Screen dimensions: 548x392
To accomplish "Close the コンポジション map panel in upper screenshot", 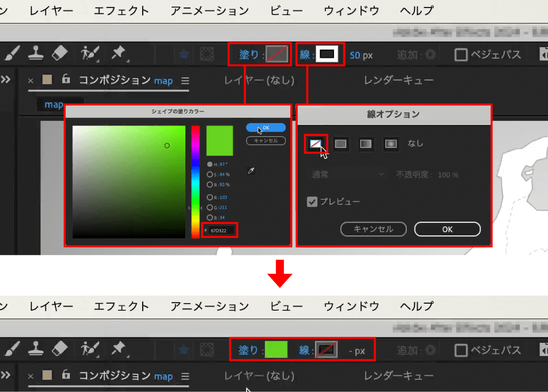I will point(31,81).
